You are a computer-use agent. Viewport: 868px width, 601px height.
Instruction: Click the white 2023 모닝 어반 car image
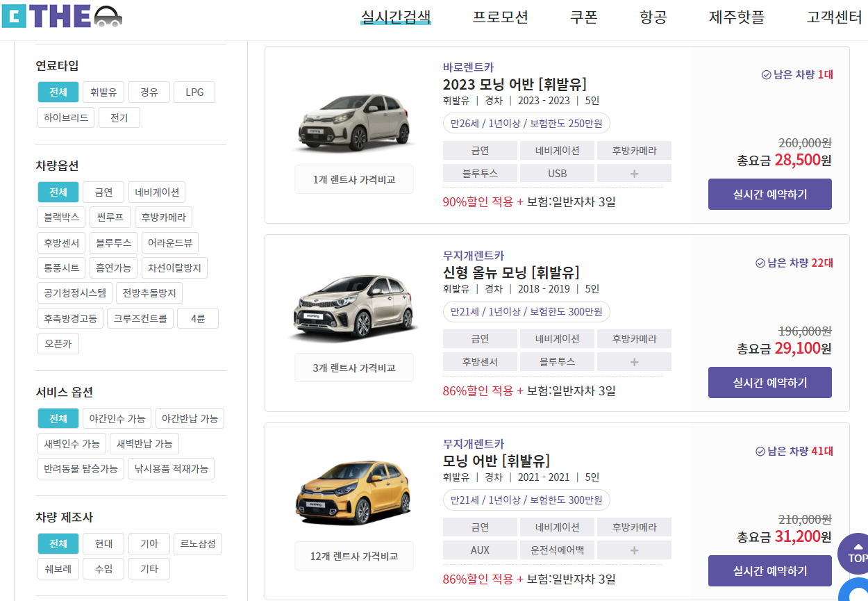354,123
